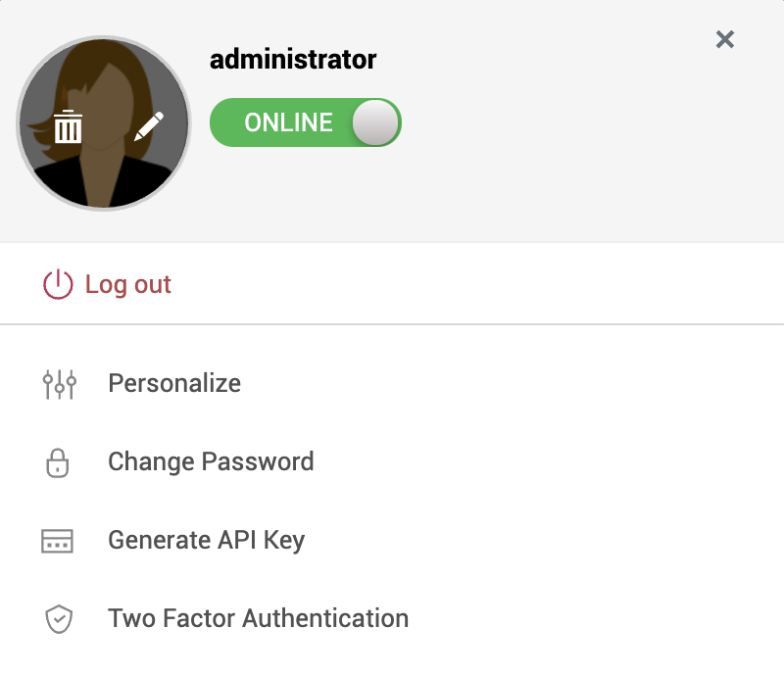Click the ONLINE label on the green switch
The image size is (784, 676).
click(288, 122)
